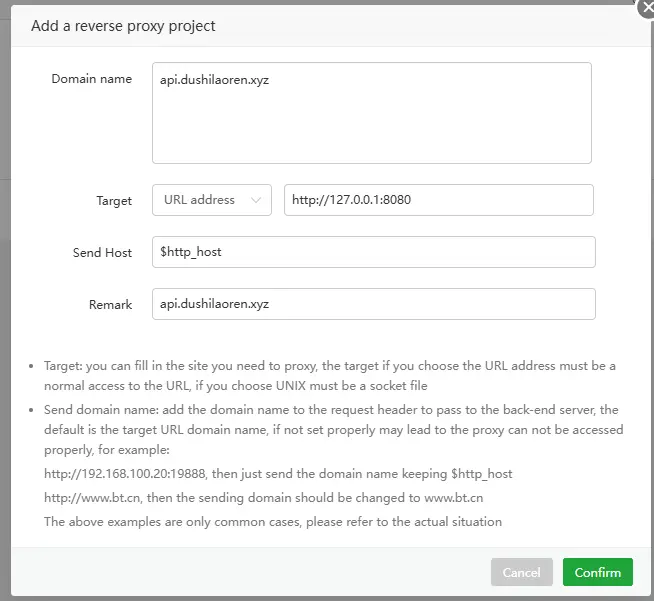
Task: Click the Send Host label
Action: [102, 253]
